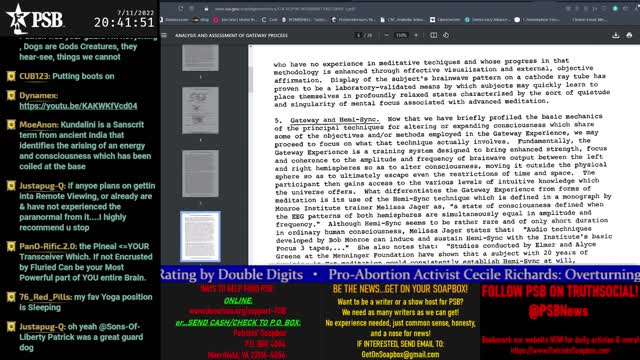
Task: Click the PSB star logo
Action: (18, 19)
